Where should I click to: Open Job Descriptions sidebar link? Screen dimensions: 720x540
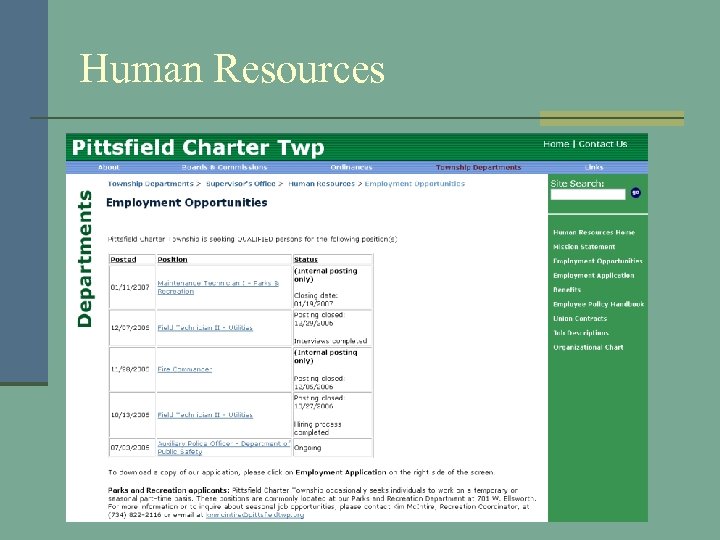(581, 333)
